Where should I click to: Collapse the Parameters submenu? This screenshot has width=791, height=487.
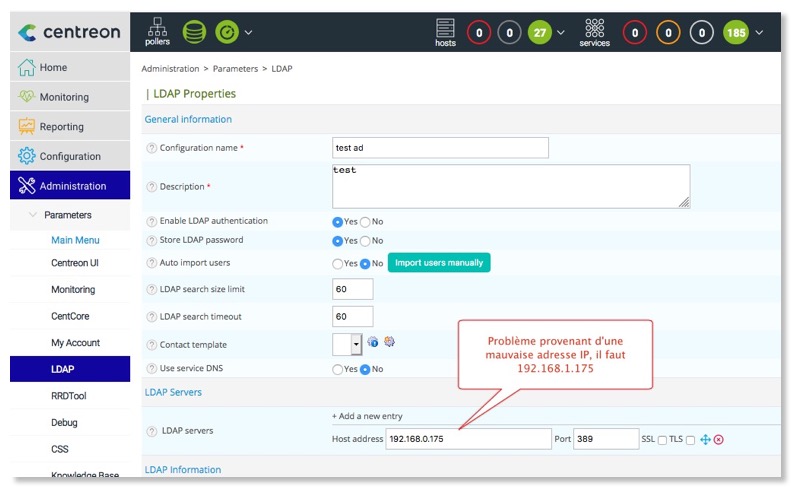pos(35,215)
